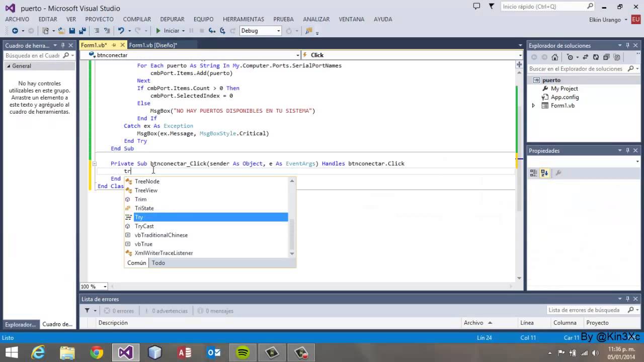
Task: Open the Click method name dropdown
Action: point(520,55)
